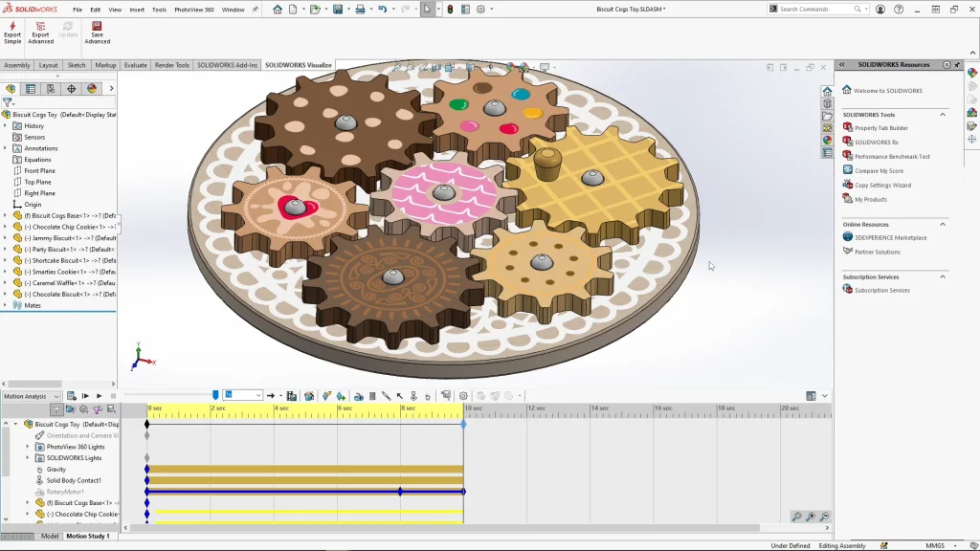Screen dimensions: 980x551
Task: Open the PhotoView 360 menu
Action: tap(194, 10)
